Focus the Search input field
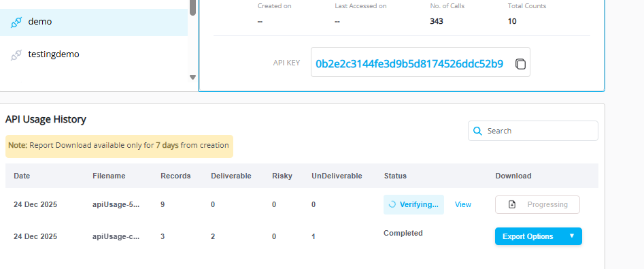This screenshot has width=644, height=269. pos(533,131)
